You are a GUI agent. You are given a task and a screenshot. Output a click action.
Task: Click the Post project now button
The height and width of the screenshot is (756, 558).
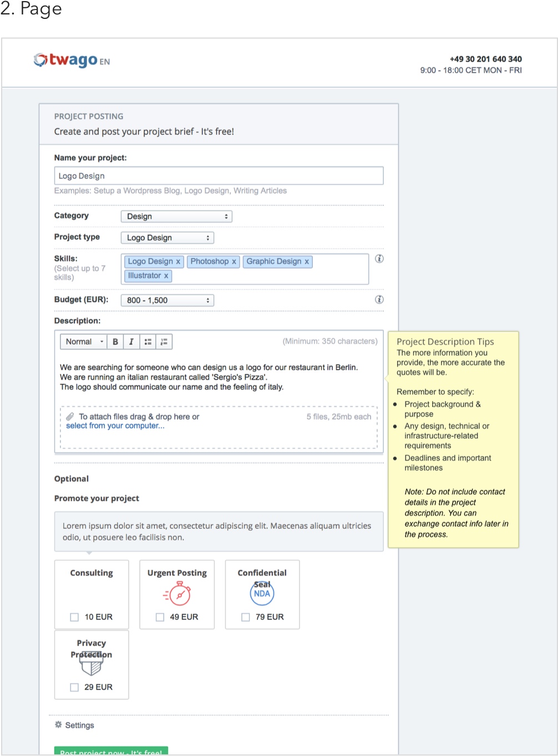(x=111, y=751)
